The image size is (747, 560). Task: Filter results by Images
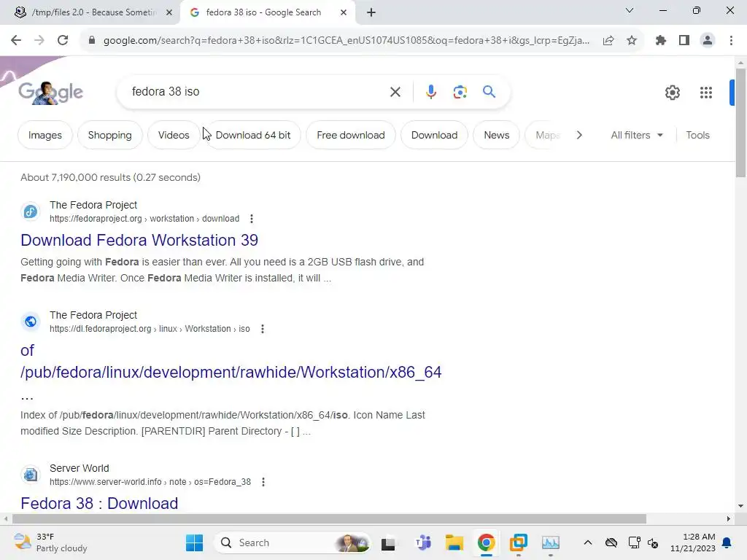(x=45, y=135)
